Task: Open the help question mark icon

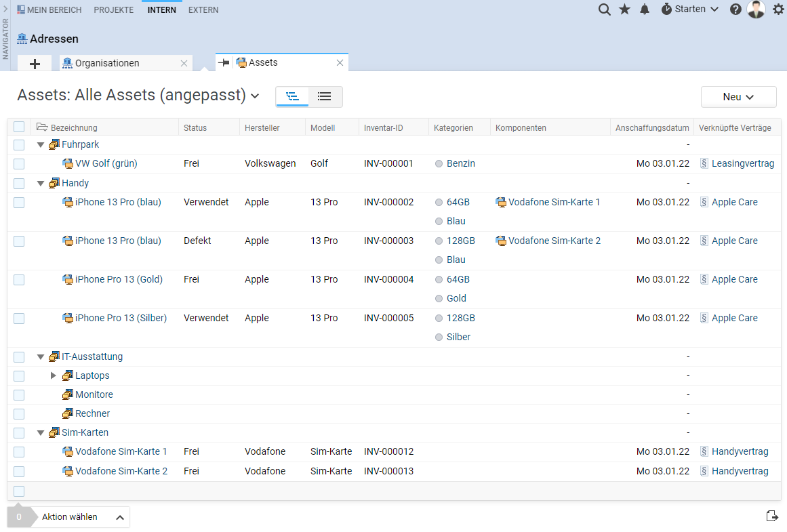Action: [735, 9]
